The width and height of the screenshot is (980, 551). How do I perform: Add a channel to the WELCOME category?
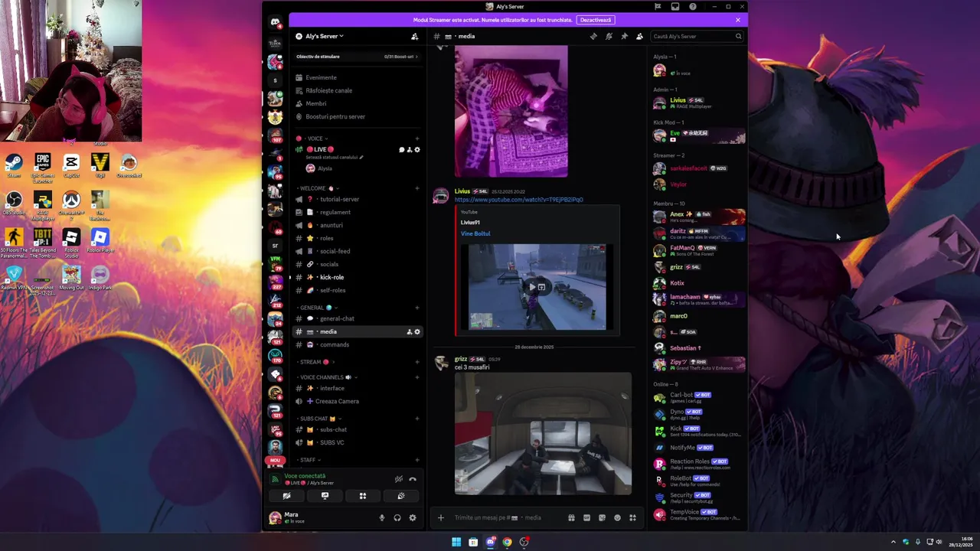417,188
